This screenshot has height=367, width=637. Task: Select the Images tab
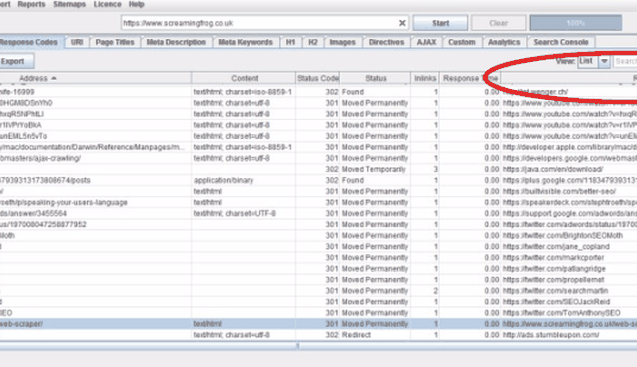pyautogui.click(x=342, y=42)
